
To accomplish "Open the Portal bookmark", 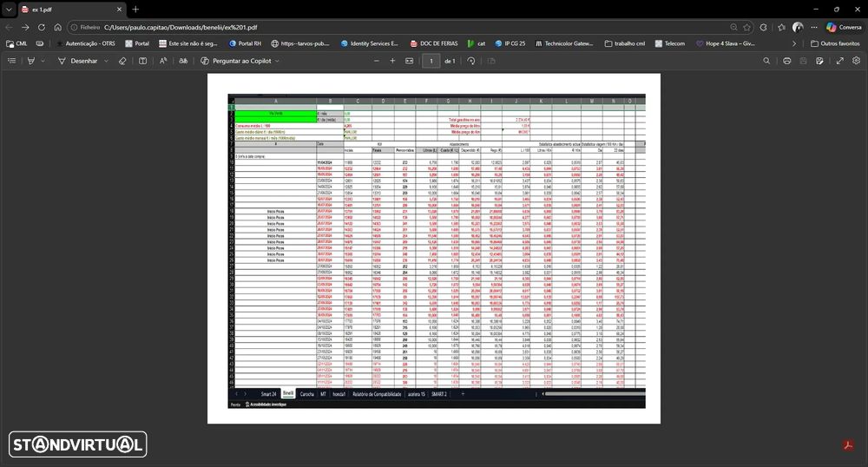I will 137,43.
